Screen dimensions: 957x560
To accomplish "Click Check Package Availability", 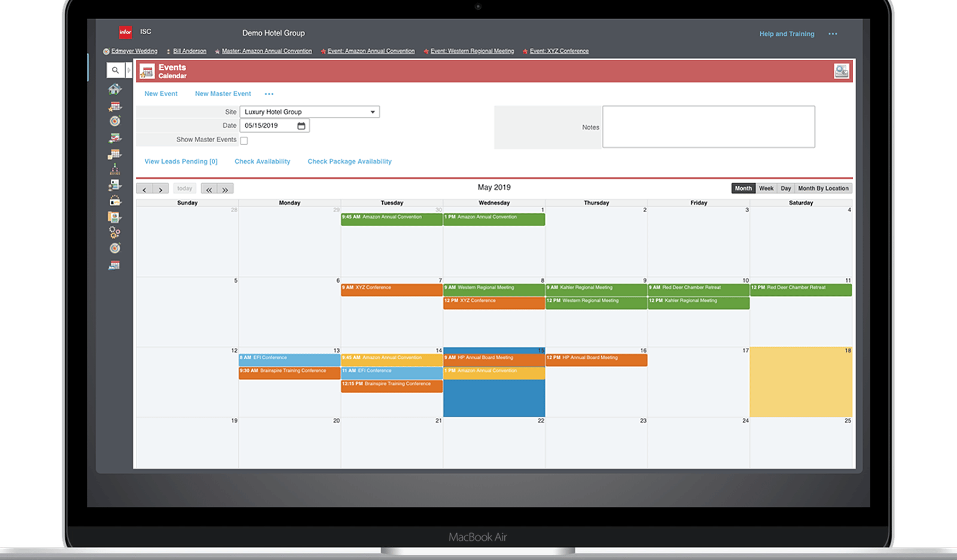I will (349, 161).
